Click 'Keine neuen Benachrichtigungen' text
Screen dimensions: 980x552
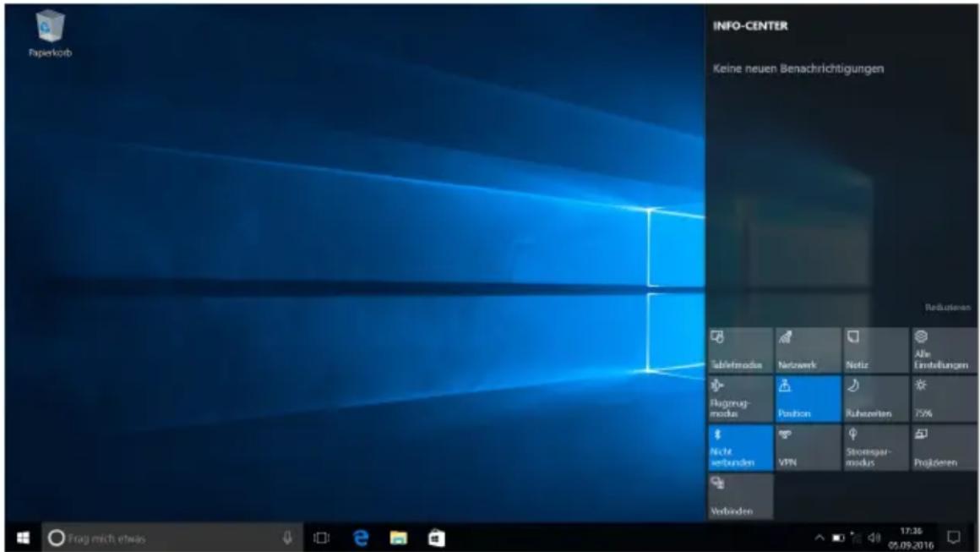[x=798, y=68]
